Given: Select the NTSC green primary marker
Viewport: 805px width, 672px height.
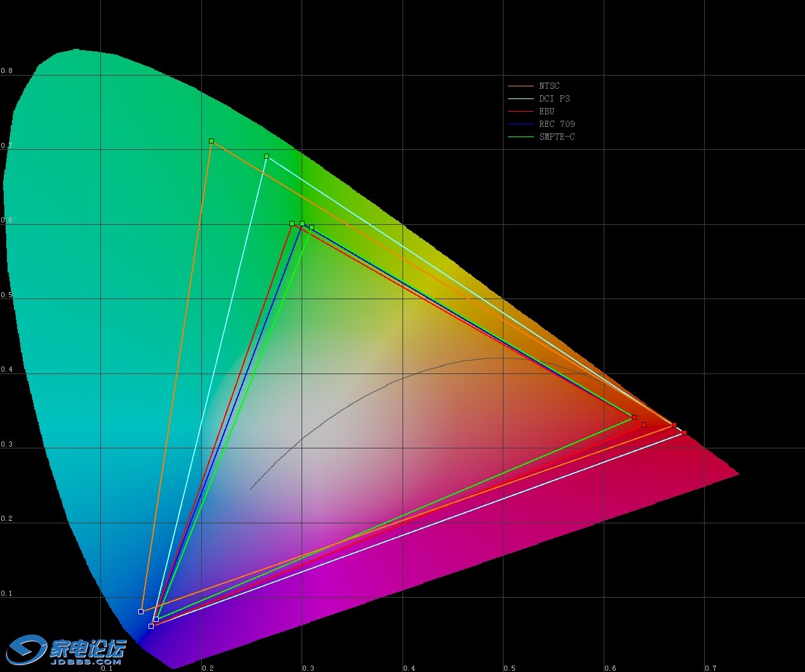Looking at the screenshot, I should pyautogui.click(x=211, y=141).
